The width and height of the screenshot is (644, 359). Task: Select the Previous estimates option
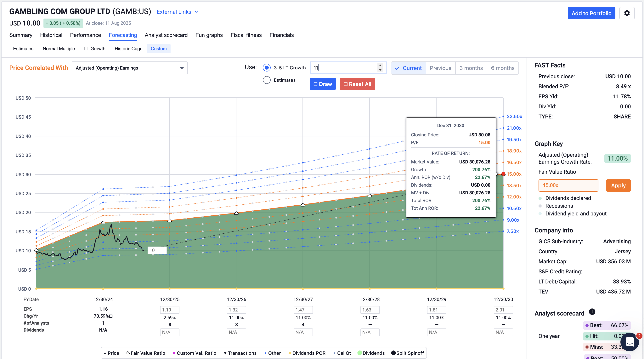tap(440, 68)
